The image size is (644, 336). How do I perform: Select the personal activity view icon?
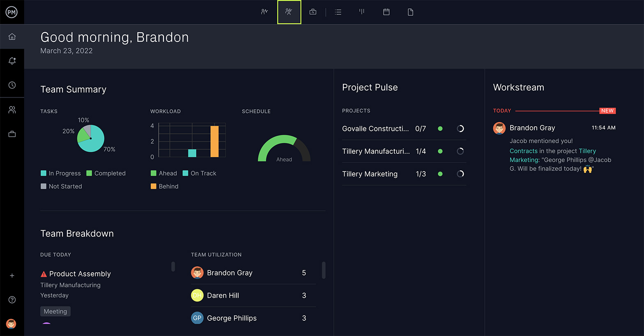click(264, 12)
